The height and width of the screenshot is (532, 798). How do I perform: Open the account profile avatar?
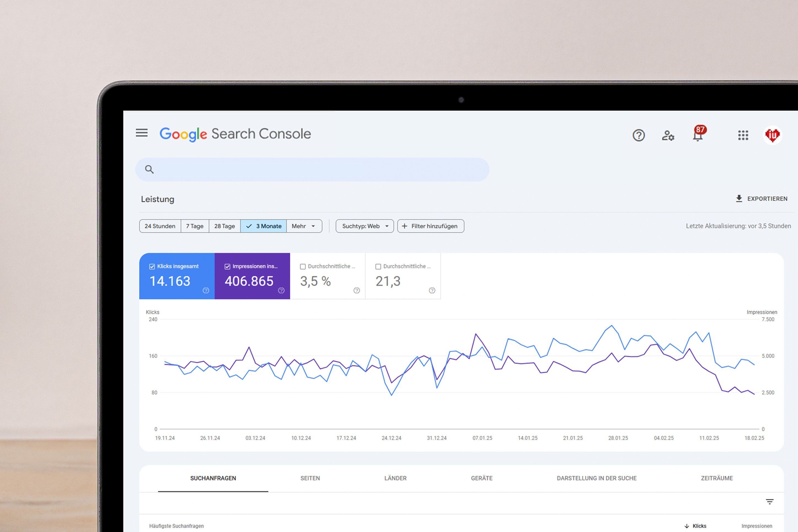click(x=772, y=135)
